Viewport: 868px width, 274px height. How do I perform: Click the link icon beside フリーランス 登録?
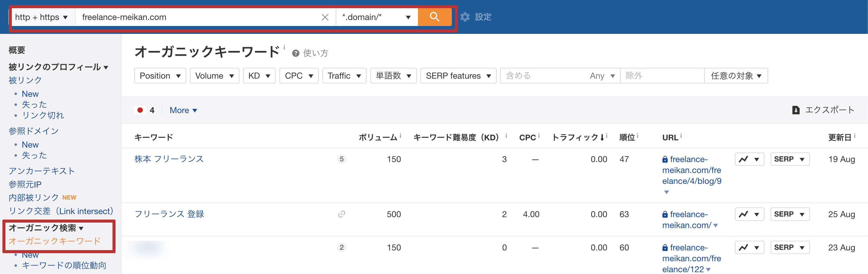pyautogui.click(x=341, y=214)
